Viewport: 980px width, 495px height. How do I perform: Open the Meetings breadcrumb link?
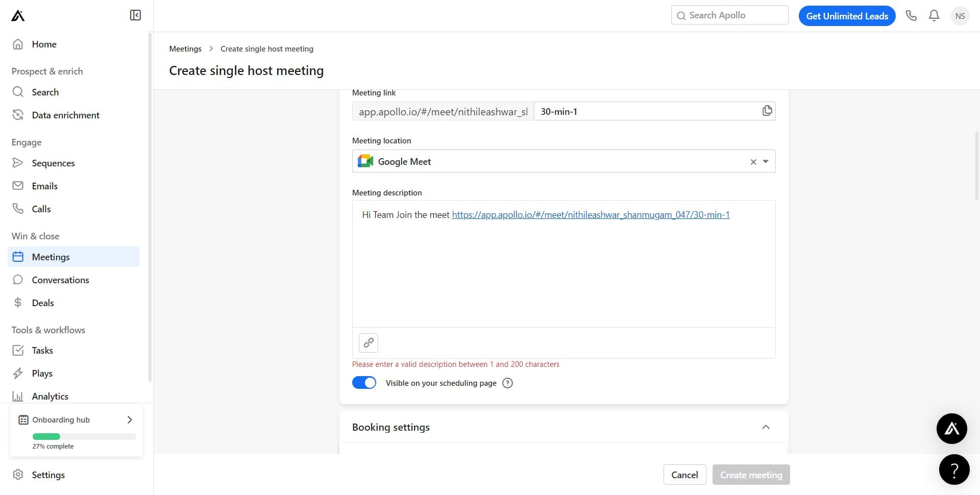(x=185, y=48)
